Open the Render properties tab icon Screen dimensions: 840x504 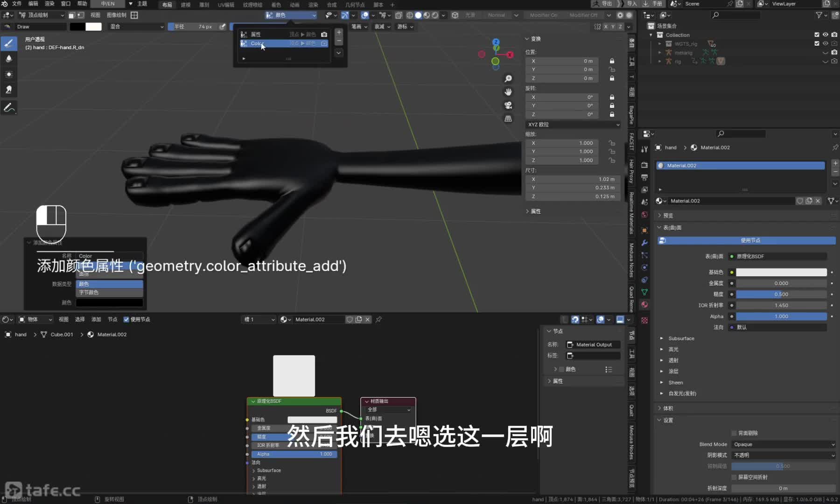coord(644,165)
